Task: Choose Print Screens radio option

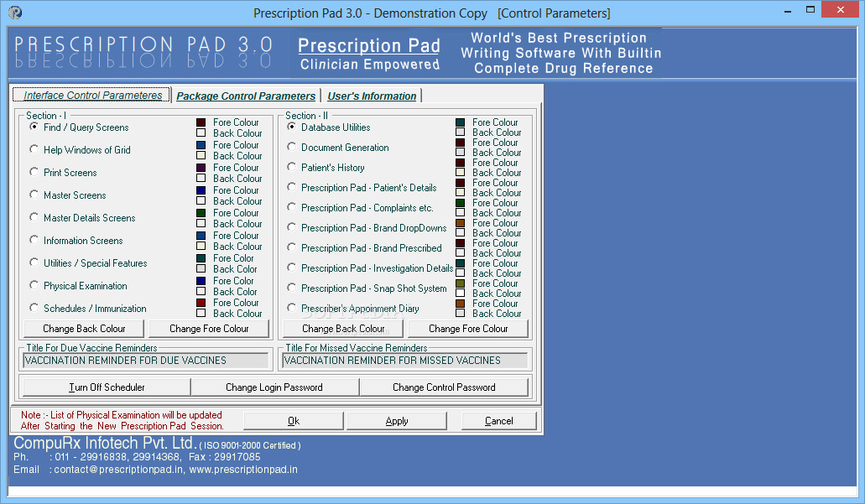Action: [34, 172]
